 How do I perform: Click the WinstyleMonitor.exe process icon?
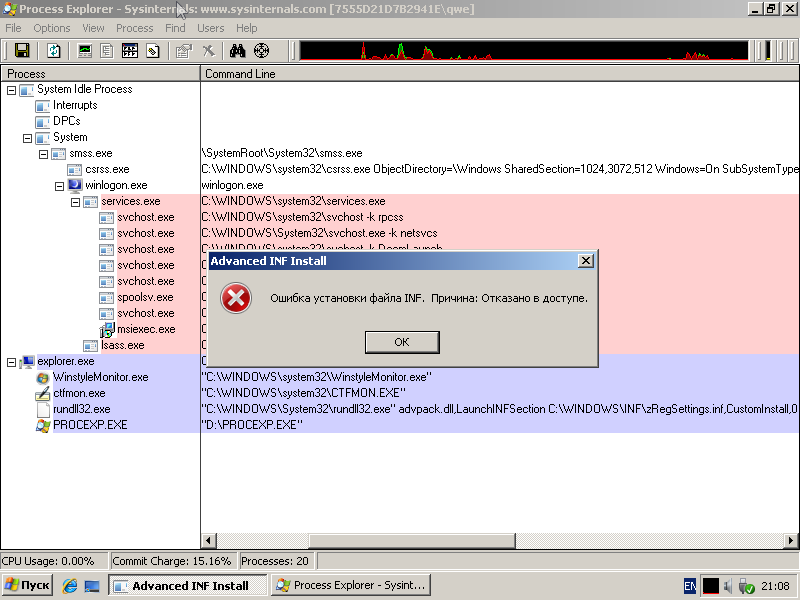42,377
